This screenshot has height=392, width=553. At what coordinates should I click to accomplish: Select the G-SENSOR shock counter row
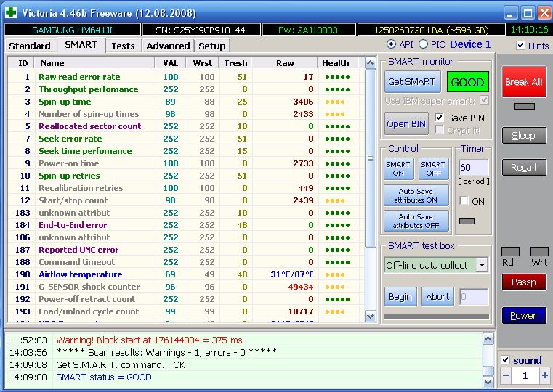(x=186, y=287)
